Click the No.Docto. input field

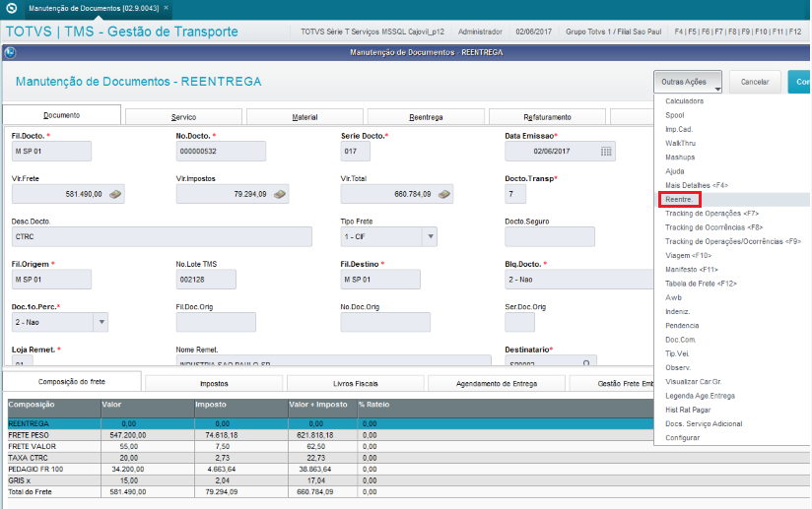pos(221,152)
